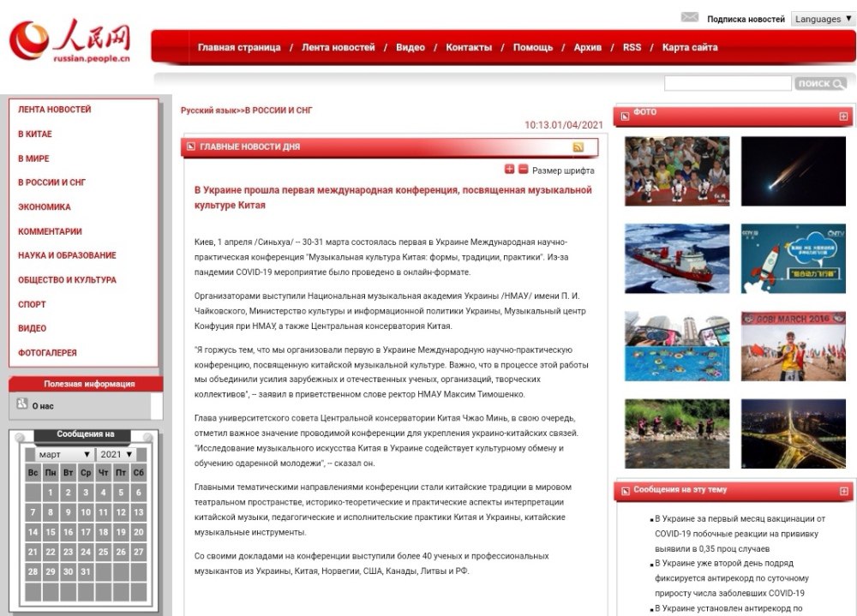This screenshot has height=616, width=857.
Task: Click the envelope icon beside Подписка новостей
Action: tap(689, 18)
